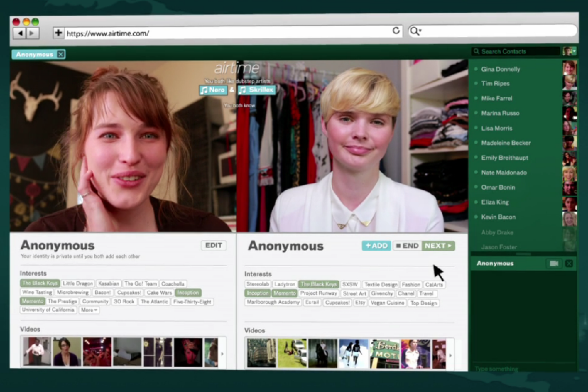The image size is (588, 392).
Task: Play the man in white shirt video
Action: (37, 351)
